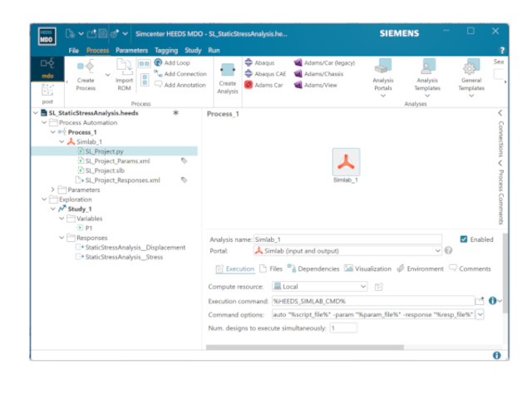Click the new file icon in the title bar
The width and height of the screenshot is (532, 399).
[70, 33]
